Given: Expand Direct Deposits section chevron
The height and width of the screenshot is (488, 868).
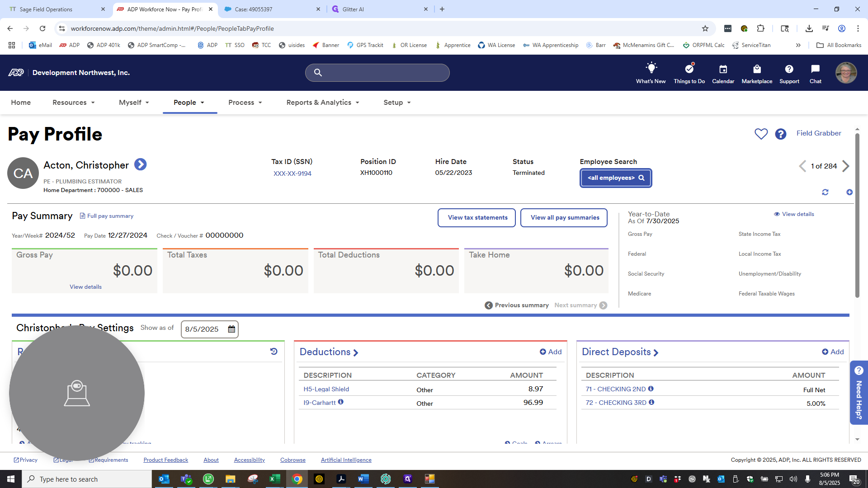Looking at the screenshot, I should click(x=656, y=353).
